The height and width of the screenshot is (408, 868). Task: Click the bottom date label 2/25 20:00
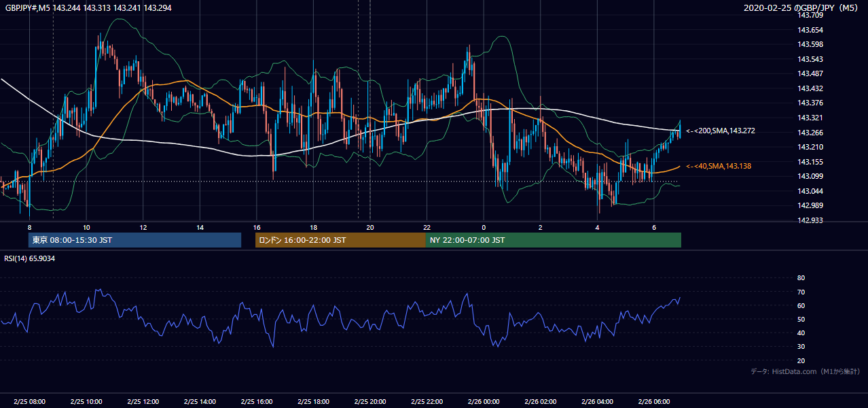point(370,402)
